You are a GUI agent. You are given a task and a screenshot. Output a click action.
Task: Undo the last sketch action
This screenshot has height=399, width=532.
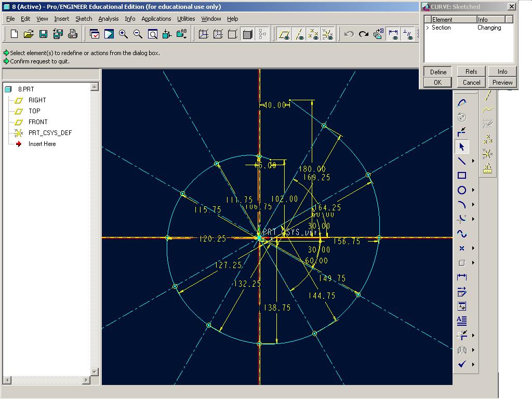(x=349, y=34)
